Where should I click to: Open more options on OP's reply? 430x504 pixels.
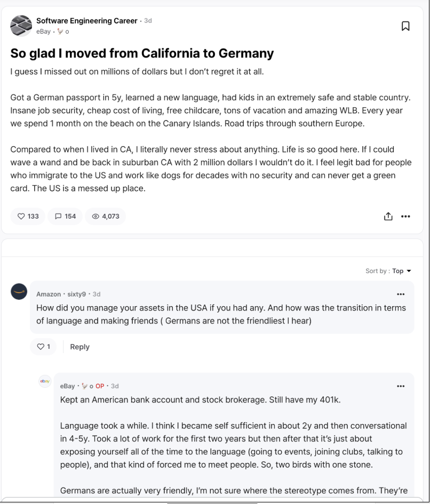click(401, 386)
